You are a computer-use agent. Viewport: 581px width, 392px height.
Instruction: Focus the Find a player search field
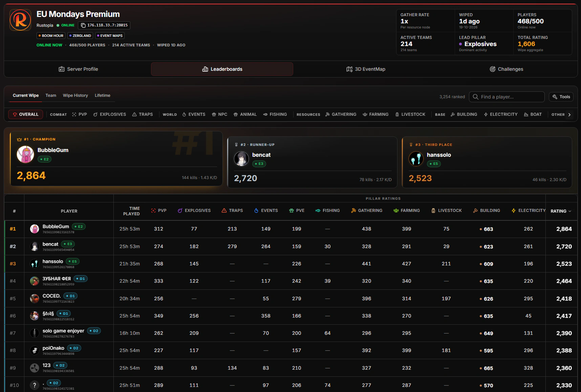[x=507, y=97]
